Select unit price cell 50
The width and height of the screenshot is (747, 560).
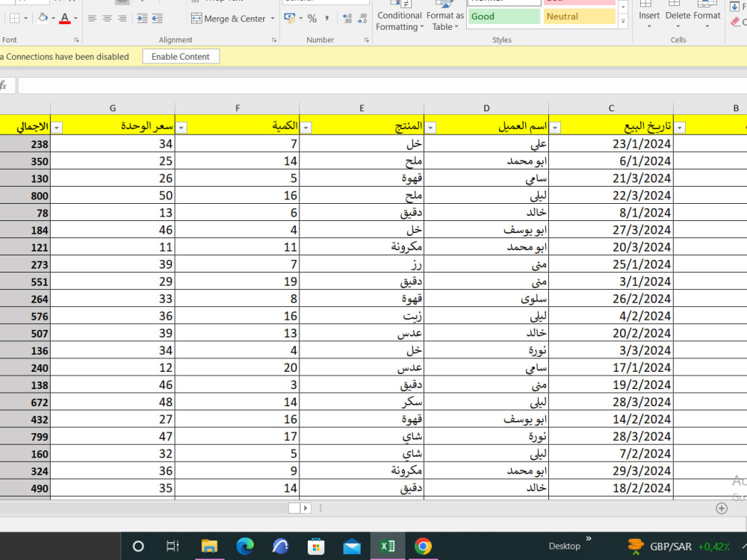tap(113, 196)
